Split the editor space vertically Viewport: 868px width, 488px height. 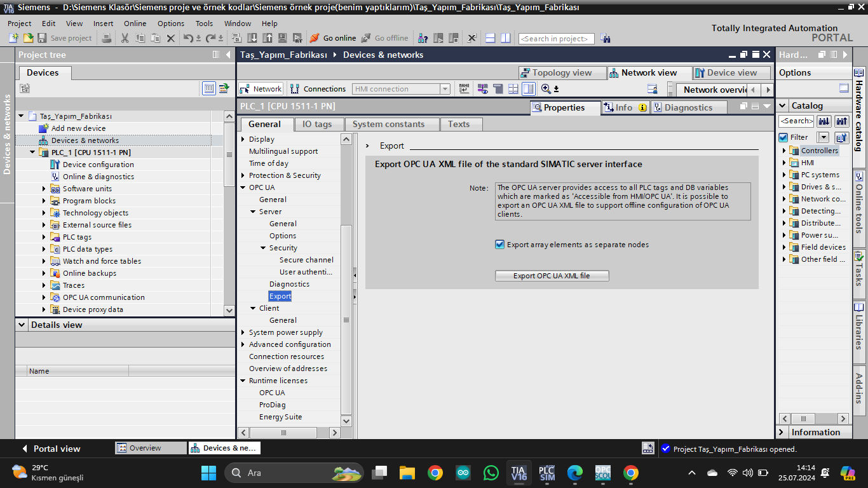click(505, 38)
